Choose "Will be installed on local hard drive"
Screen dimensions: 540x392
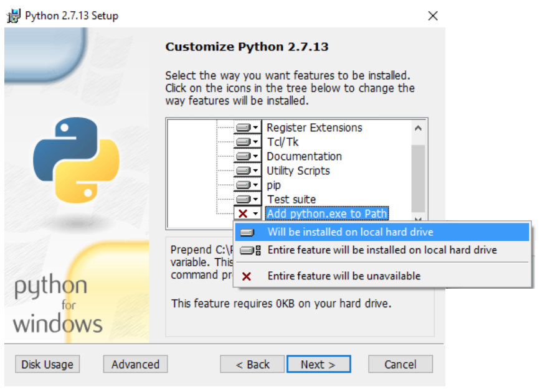tap(350, 232)
